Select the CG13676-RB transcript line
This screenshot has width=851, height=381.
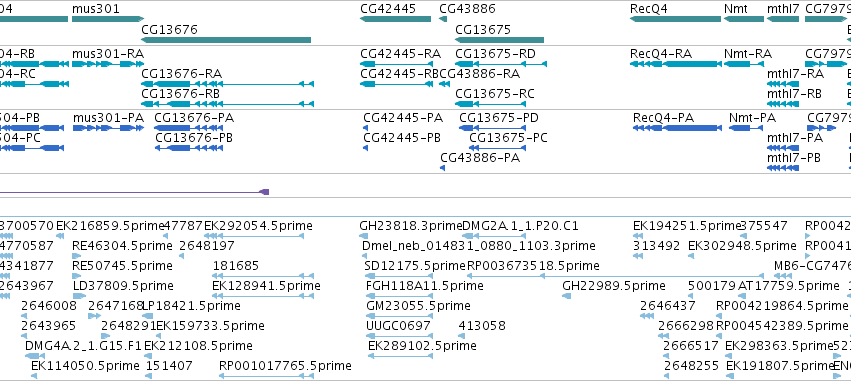point(227,104)
